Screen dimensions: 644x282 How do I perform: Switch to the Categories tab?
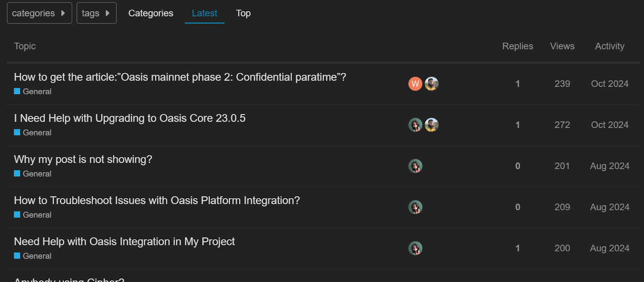(x=151, y=13)
